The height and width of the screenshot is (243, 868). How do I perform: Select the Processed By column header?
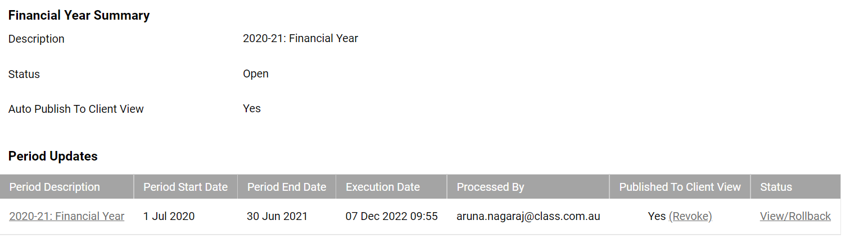[490, 187]
